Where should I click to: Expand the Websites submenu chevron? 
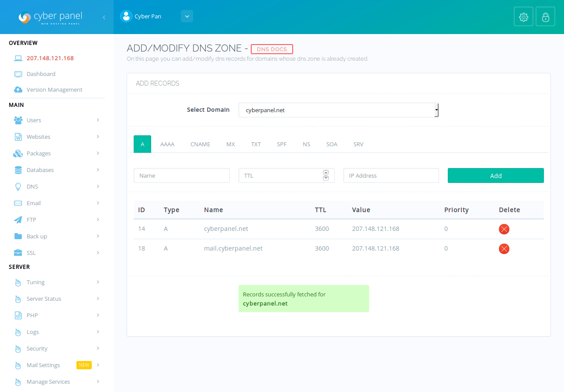tap(98, 137)
